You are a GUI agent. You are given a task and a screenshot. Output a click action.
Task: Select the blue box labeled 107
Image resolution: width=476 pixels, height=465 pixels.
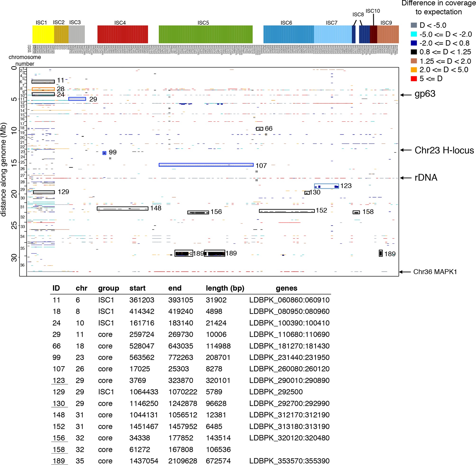[x=206, y=165]
